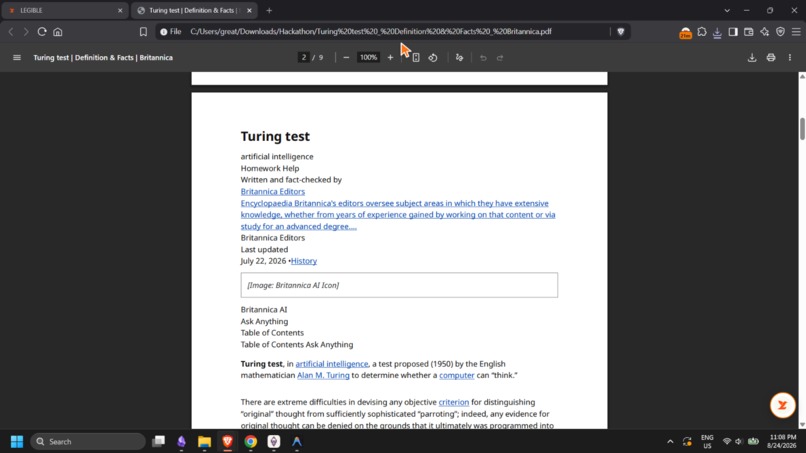Show hidden system tray icons
806x453 pixels.
pos(670,441)
